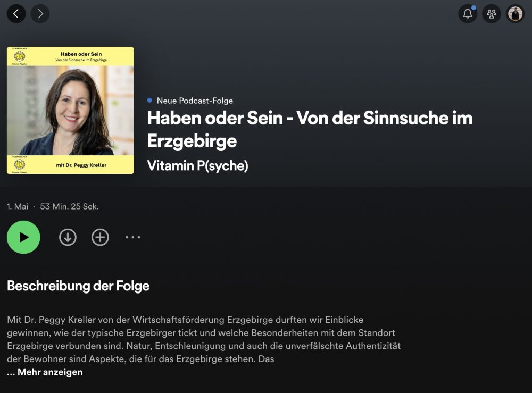Click the brain logo atop cover art

tap(20, 56)
